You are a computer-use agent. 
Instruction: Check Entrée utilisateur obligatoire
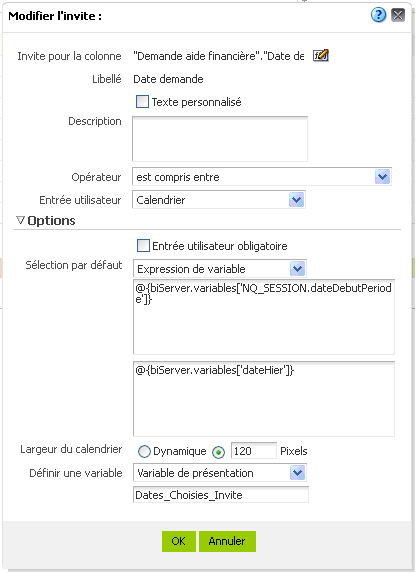click(143, 246)
